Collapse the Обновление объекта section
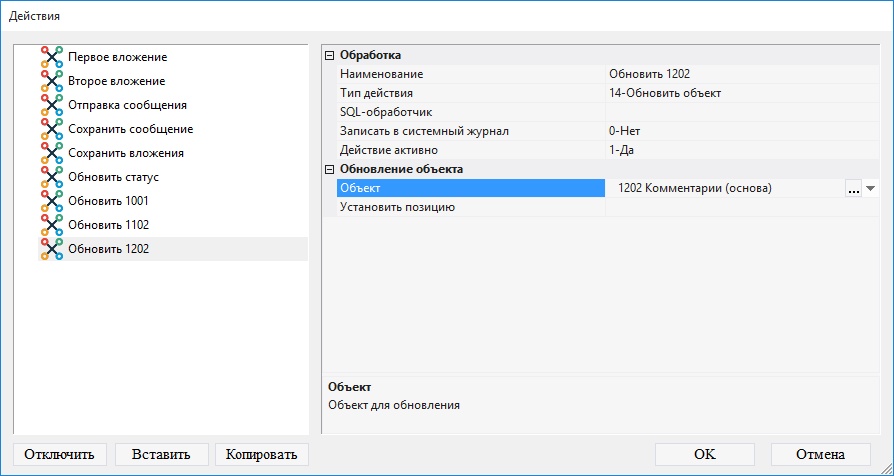894x476 pixels. click(330, 169)
